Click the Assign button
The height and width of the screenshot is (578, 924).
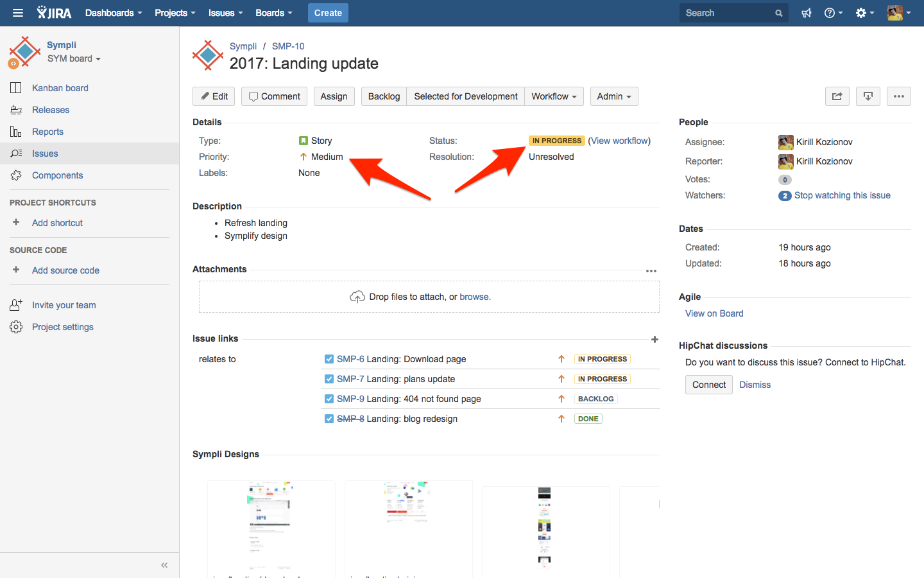(x=334, y=96)
